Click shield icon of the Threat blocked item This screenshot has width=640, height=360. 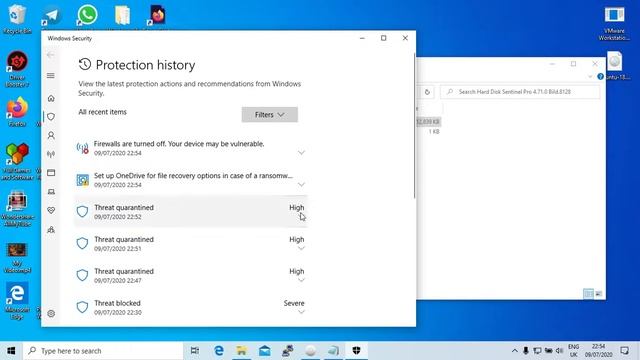coord(82,307)
